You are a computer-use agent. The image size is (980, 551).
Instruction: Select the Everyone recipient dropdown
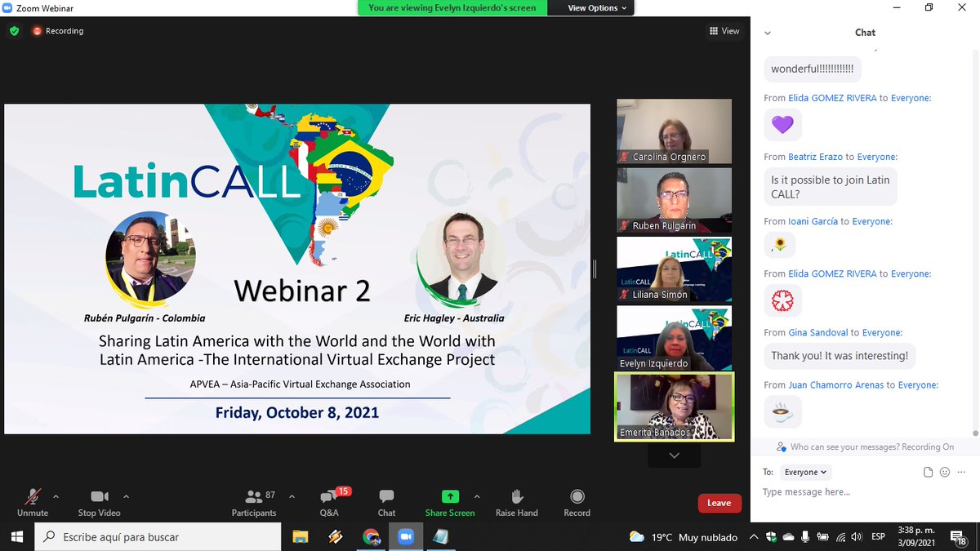tap(805, 472)
